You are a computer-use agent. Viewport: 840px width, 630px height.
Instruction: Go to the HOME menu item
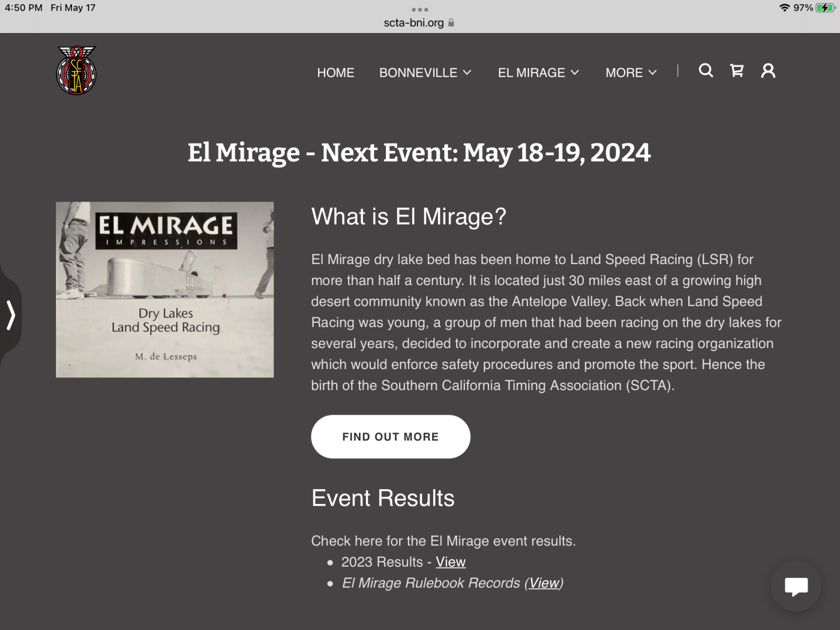pos(335,72)
